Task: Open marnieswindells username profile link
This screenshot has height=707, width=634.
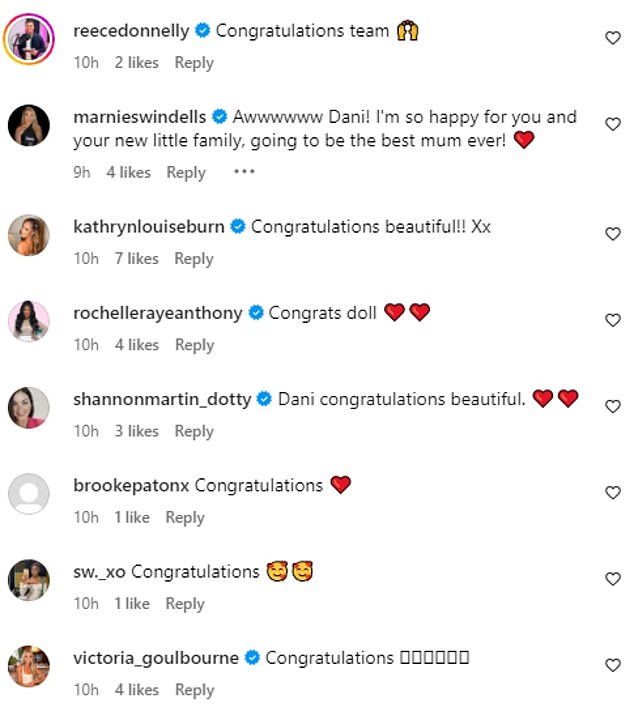Action: coord(140,117)
